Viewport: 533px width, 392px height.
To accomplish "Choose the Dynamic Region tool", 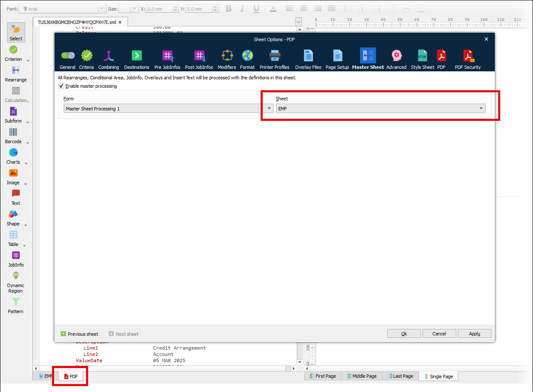I will 16,282.
